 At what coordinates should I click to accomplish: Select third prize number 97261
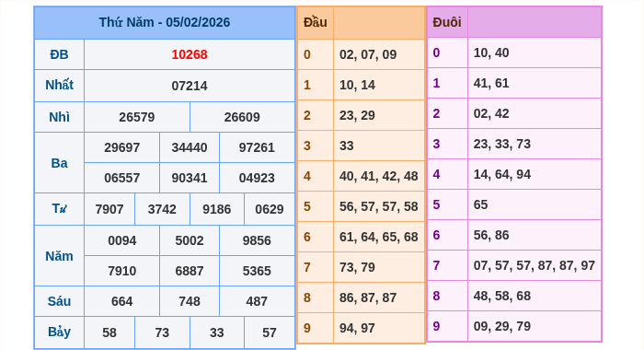point(257,147)
